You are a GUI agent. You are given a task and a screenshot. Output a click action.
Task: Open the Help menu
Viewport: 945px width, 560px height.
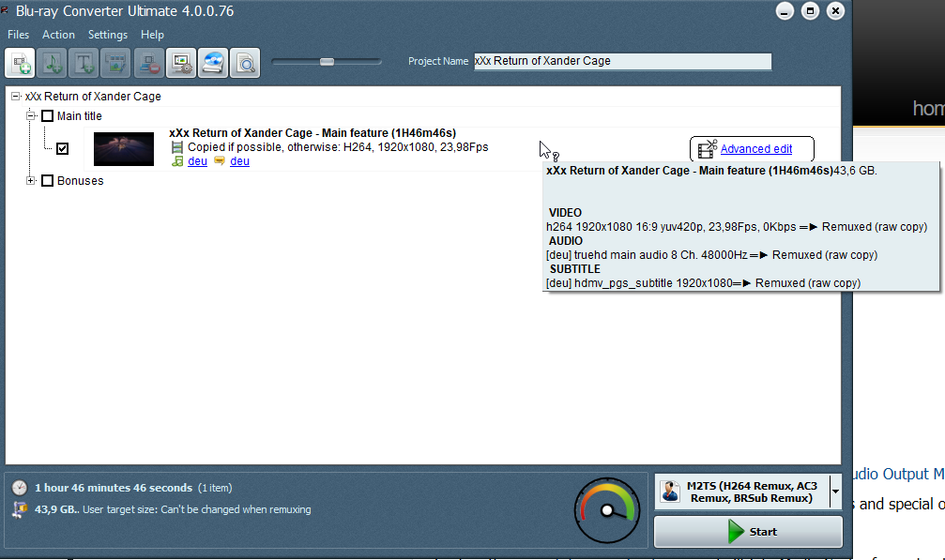click(x=152, y=35)
